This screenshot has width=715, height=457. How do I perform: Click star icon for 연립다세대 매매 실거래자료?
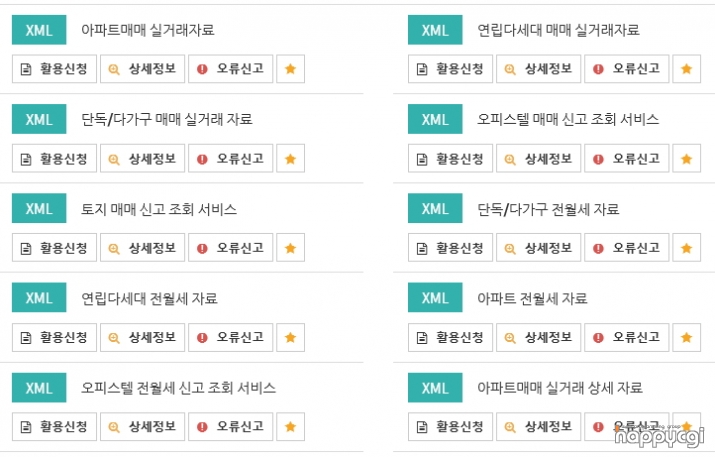(x=686, y=69)
